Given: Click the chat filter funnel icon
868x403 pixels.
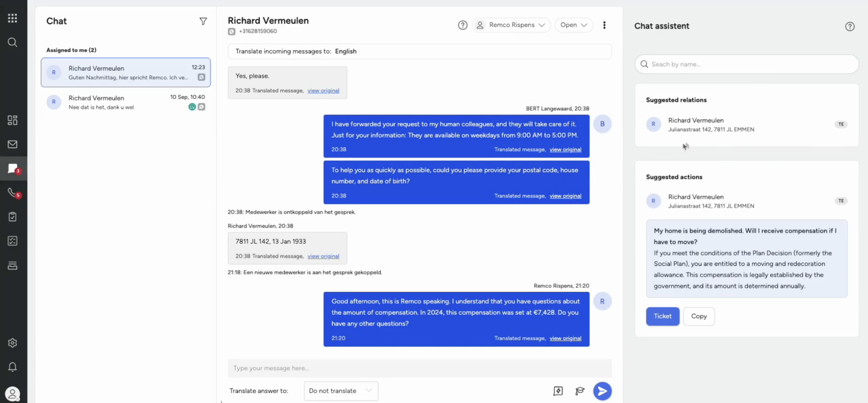Looking at the screenshot, I should click(x=203, y=21).
